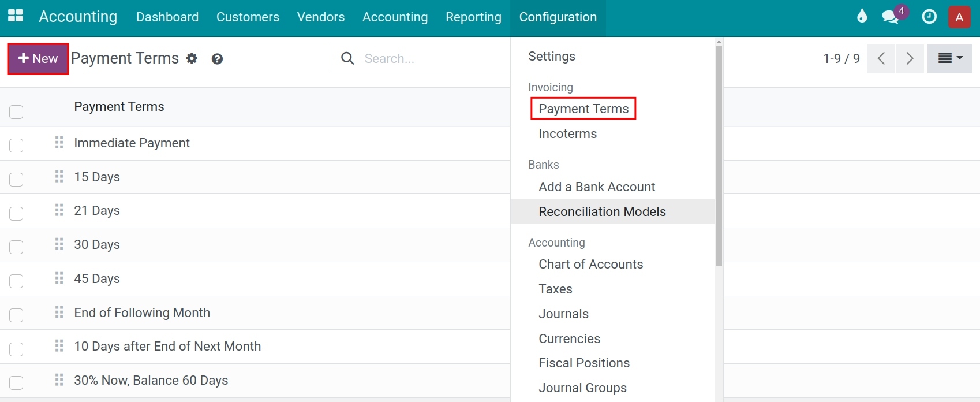Check 10 Days after End of Next Month checkbox
Viewport: 980px width, 402px height.
pos(16,349)
